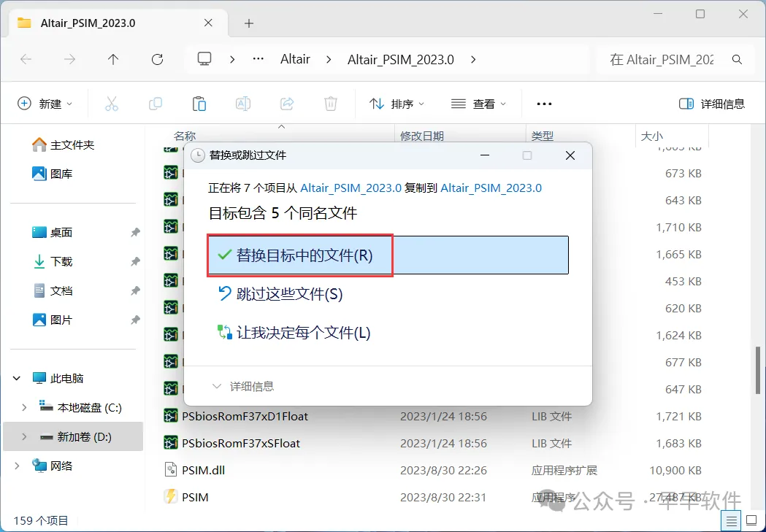The height and width of the screenshot is (532, 766).
Task: Click the Paste clipboard icon
Action: coord(199,104)
